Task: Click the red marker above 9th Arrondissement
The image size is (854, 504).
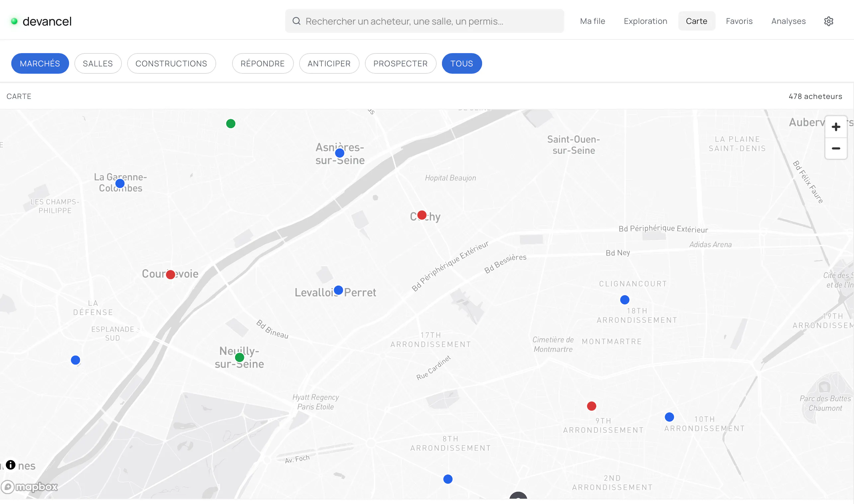Action: (x=591, y=406)
